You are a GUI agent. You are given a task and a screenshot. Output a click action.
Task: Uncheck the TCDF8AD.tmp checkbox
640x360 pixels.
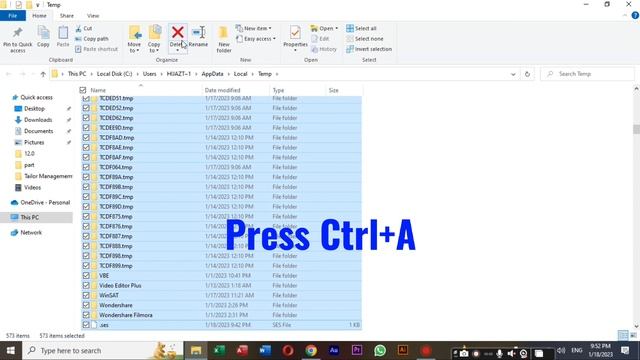[x=86, y=138]
